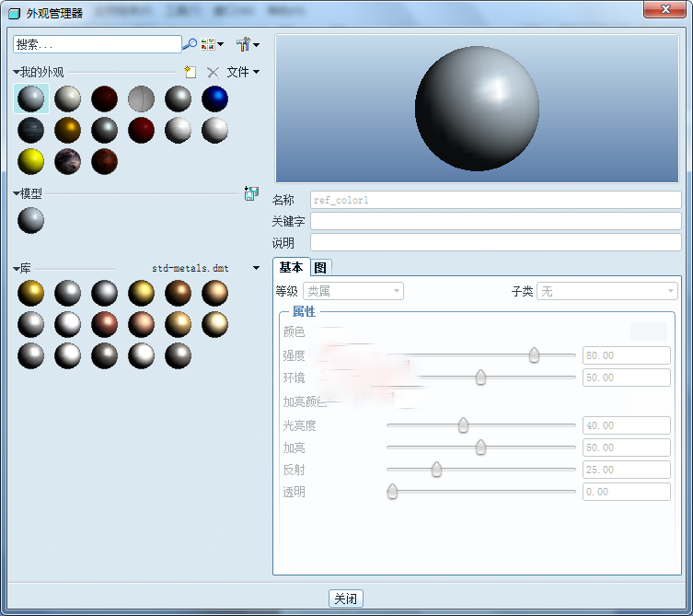Switch to the 图 tab
Image resolution: width=693 pixels, height=616 pixels.
pyautogui.click(x=320, y=267)
